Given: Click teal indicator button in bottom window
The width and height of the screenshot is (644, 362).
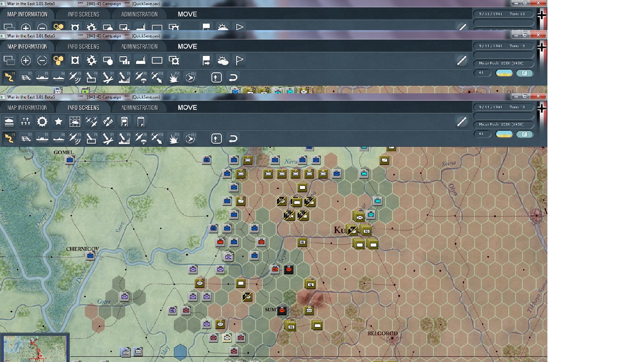Looking at the screenshot, I should click(524, 134).
